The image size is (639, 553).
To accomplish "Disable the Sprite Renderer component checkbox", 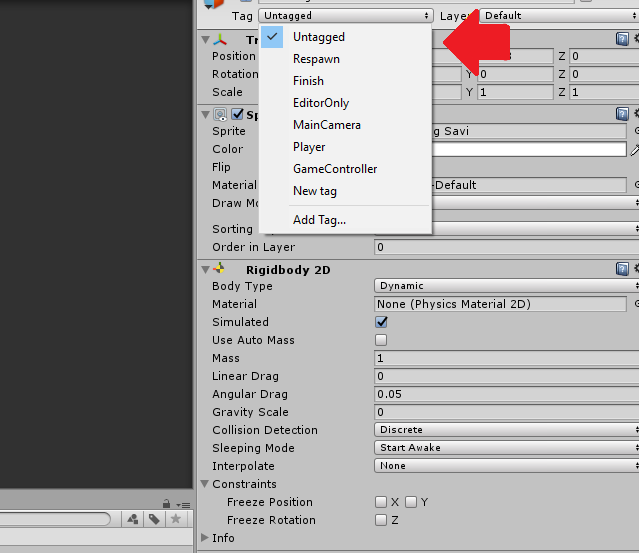I will tap(237, 114).
